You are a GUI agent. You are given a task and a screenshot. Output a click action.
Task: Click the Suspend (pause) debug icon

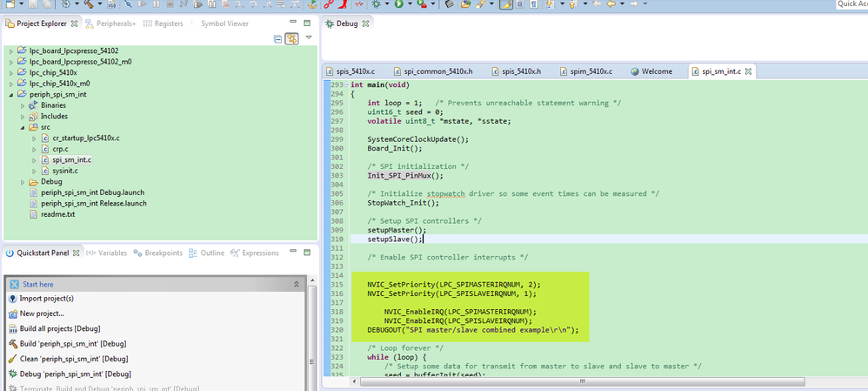tap(156, 3)
